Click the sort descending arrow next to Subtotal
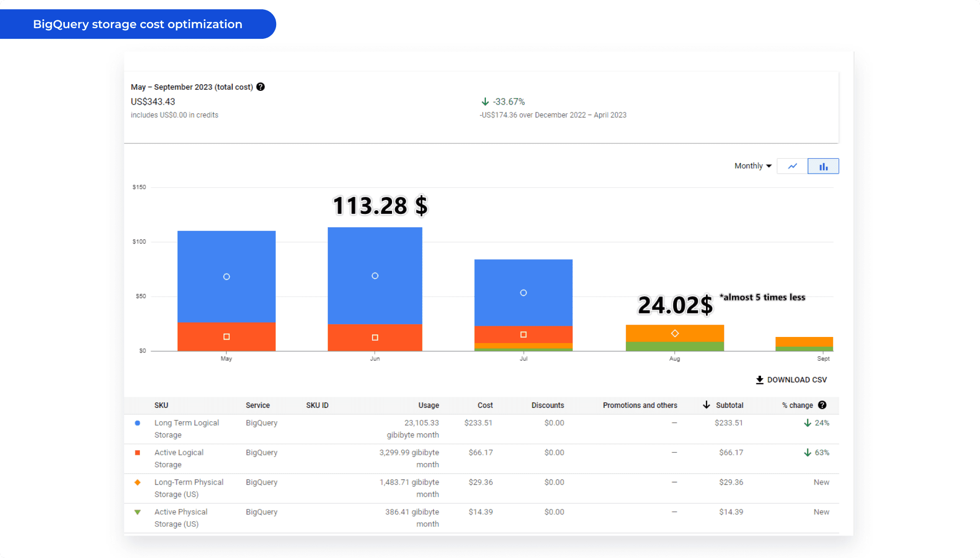Viewport: 980px width, 558px height. (706, 405)
